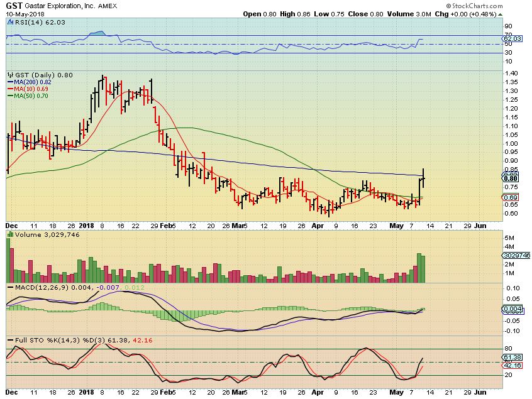The height and width of the screenshot is (399, 532).
Task: Click the green line swatch for MA(50)
Action: tap(10, 96)
